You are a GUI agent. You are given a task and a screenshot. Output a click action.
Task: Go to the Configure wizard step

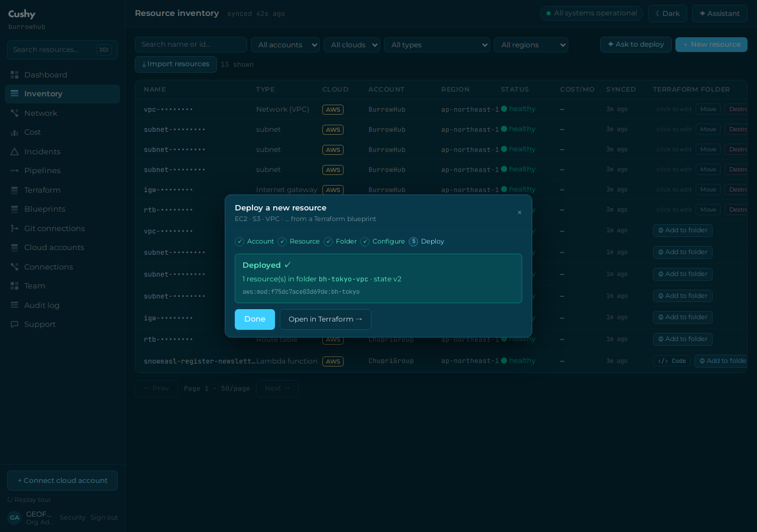383,241
